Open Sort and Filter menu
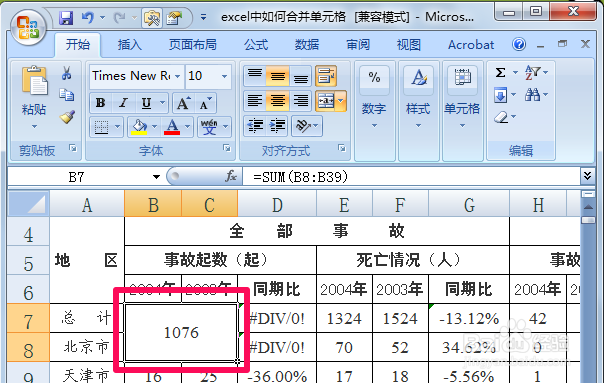This screenshot has width=604, height=383. pos(536,72)
